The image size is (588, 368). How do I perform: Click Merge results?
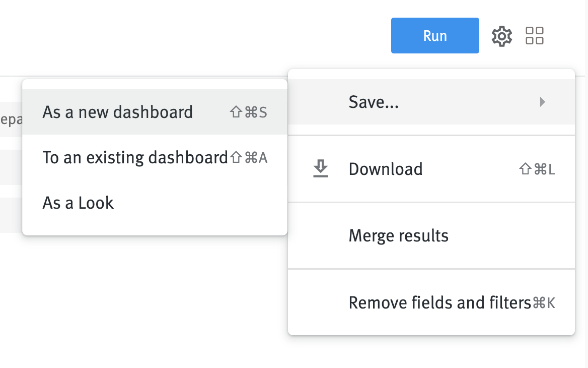point(398,235)
